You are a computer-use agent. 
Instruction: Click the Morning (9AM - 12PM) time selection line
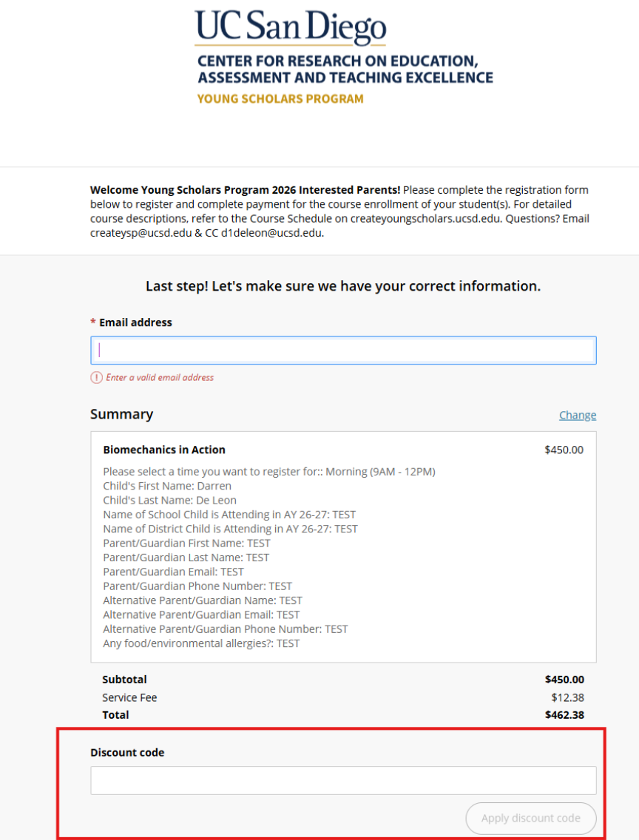[269, 472]
